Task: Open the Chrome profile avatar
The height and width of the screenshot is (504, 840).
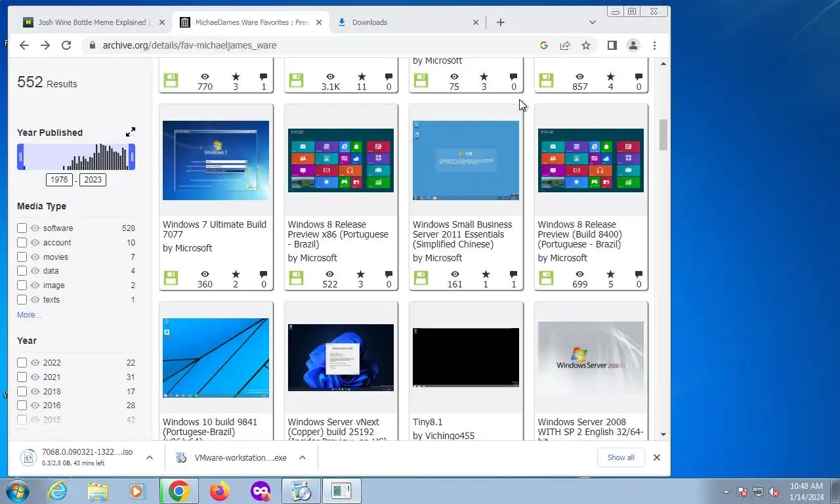Action: (x=633, y=45)
